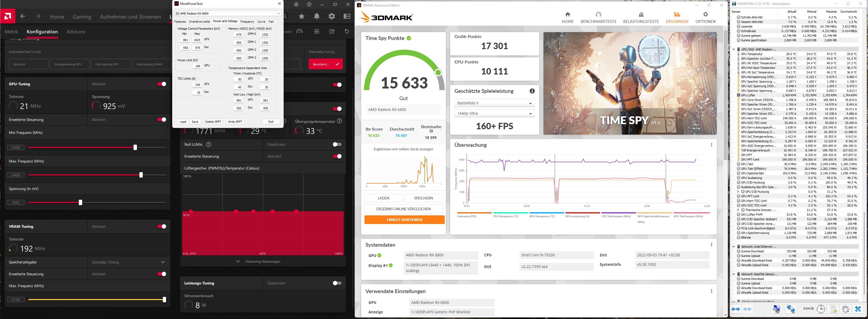
Task: Click HWiNFO logging sheet with plus icon
Action: click(833, 308)
